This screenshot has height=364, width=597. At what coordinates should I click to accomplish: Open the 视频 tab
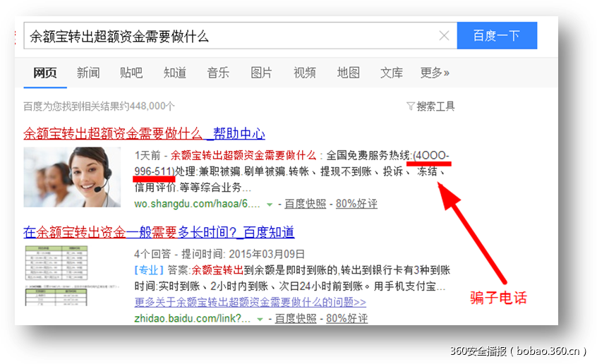click(x=305, y=73)
